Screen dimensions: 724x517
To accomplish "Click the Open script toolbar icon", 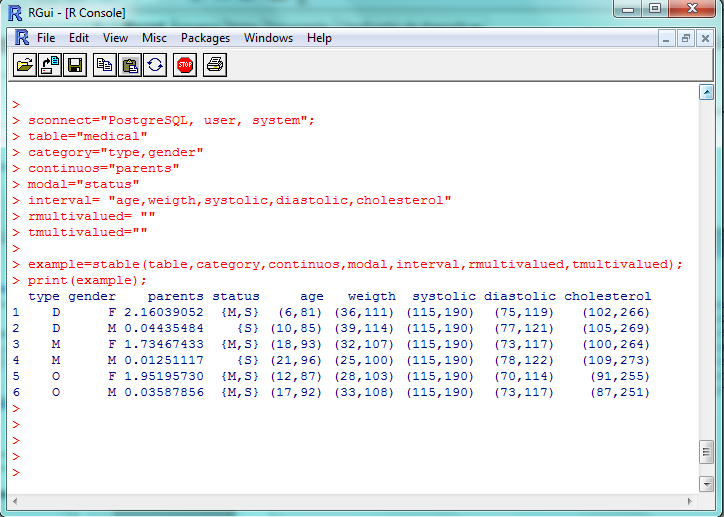I will [23, 65].
